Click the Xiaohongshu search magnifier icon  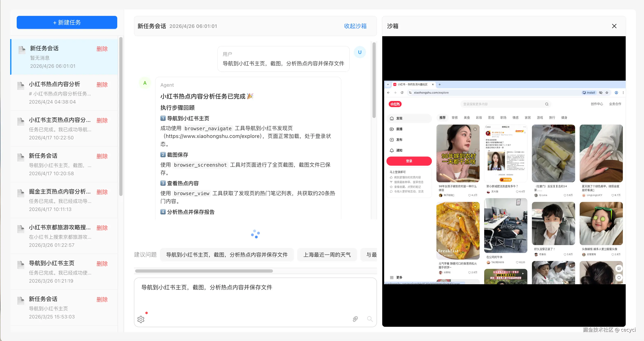tap(547, 104)
